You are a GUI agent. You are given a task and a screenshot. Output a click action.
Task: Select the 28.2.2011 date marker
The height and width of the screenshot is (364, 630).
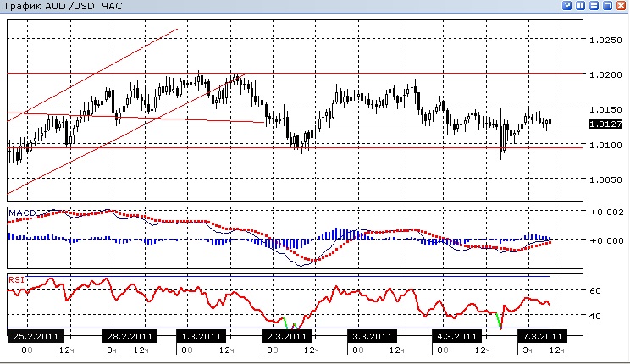pyautogui.click(x=130, y=336)
